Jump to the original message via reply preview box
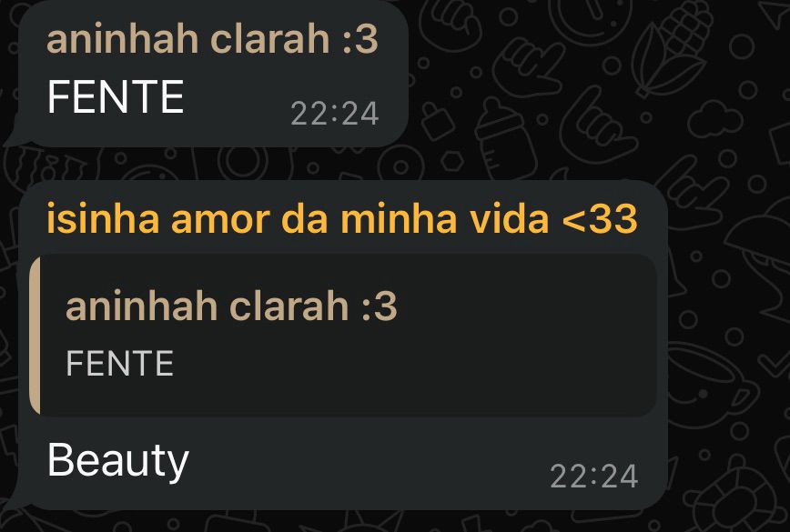This screenshot has height=532, width=790. [343, 336]
